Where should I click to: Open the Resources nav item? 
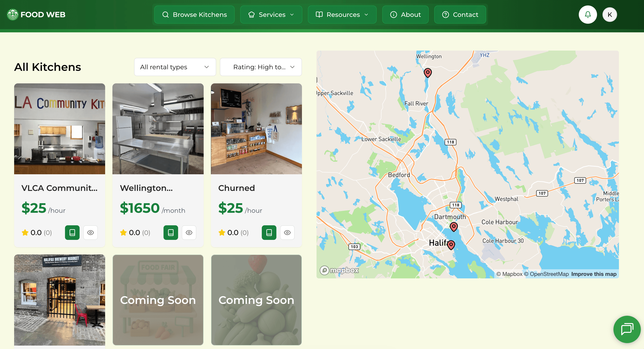click(342, 15)
